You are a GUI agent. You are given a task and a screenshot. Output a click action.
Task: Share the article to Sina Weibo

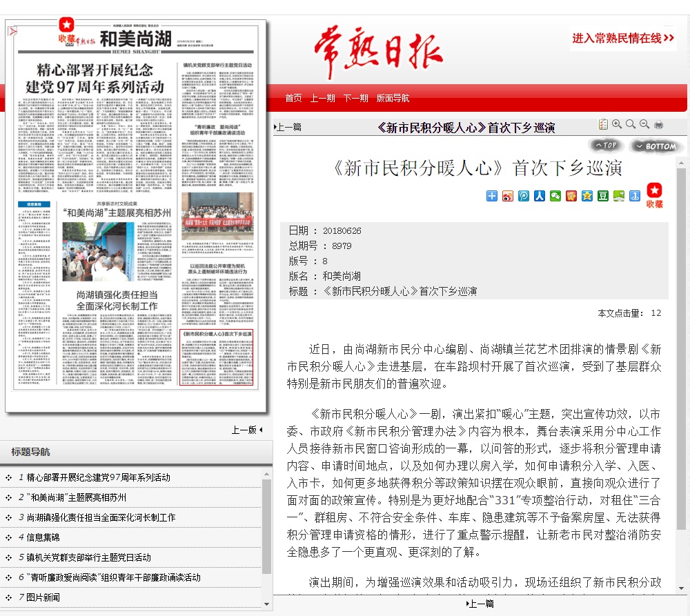(507, 196)
